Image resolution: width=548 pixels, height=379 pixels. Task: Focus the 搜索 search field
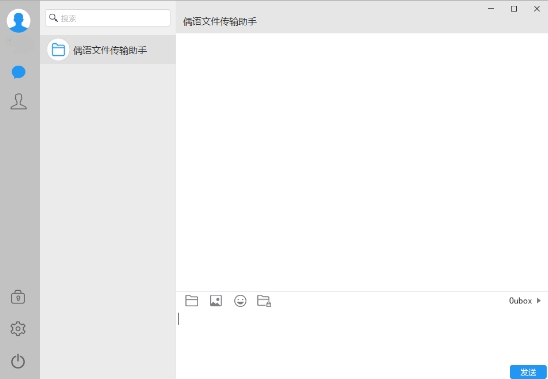point(108,18)
